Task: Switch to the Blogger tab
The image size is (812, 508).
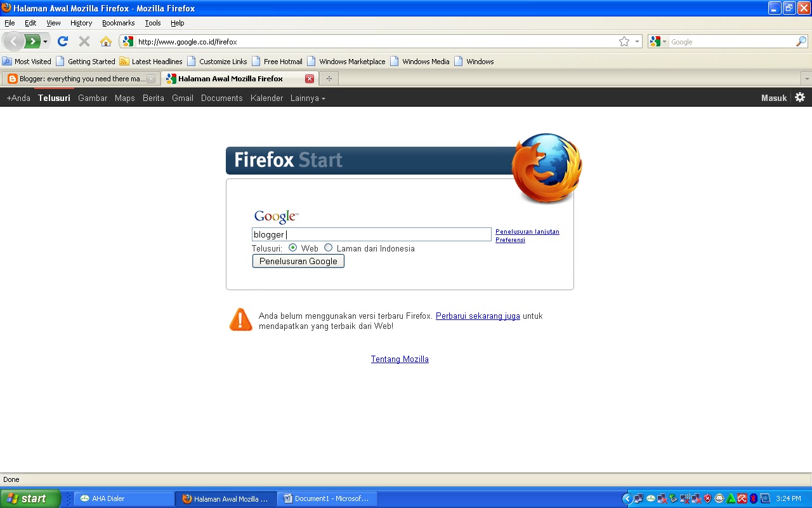Action: tap(81, 79)
